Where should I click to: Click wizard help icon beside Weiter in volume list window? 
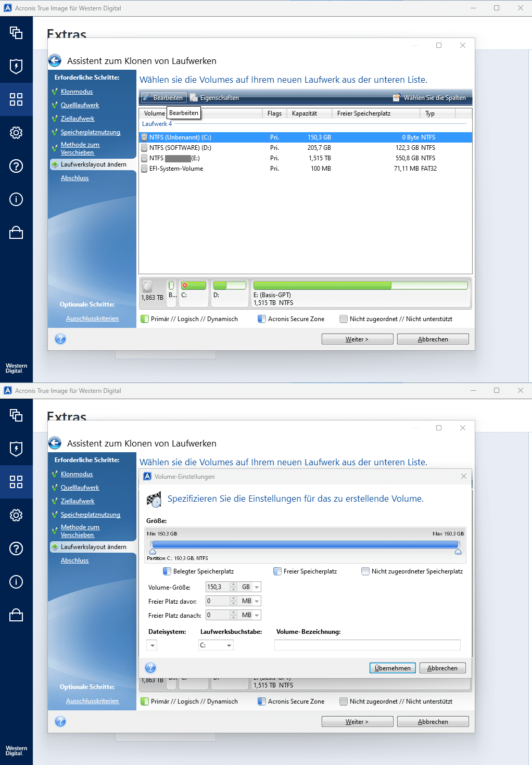pos(60,339)
